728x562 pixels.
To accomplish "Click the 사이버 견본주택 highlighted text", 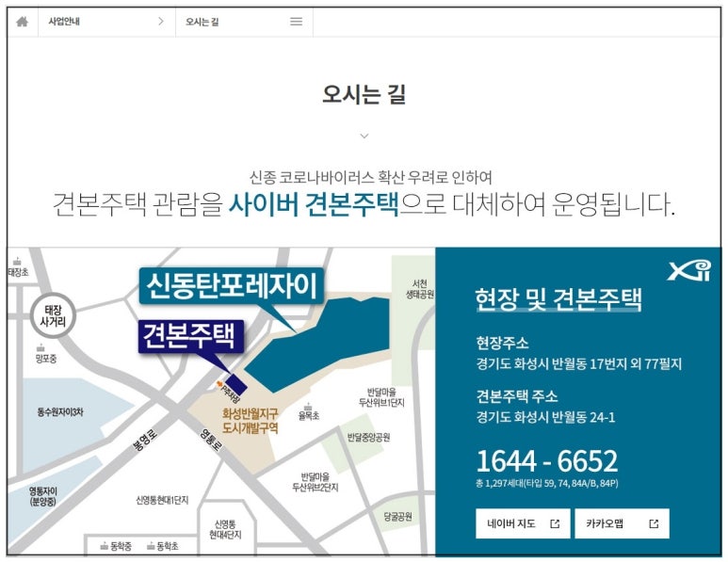I will point(314,203).
